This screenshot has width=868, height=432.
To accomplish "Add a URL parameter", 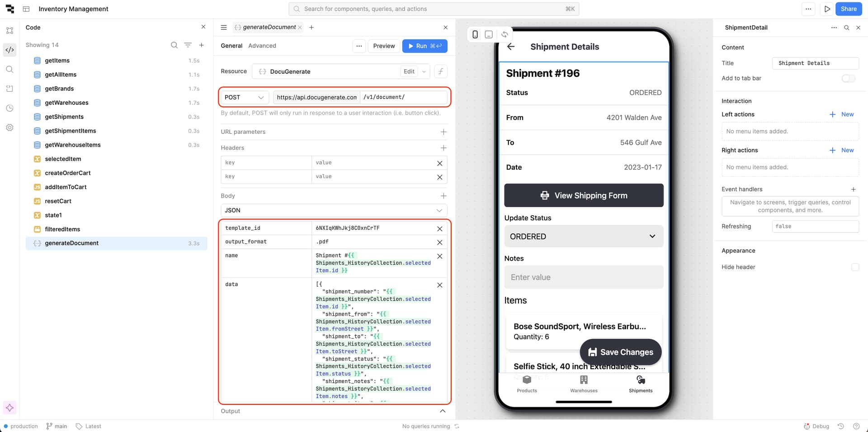I will (x=443, y=132).
